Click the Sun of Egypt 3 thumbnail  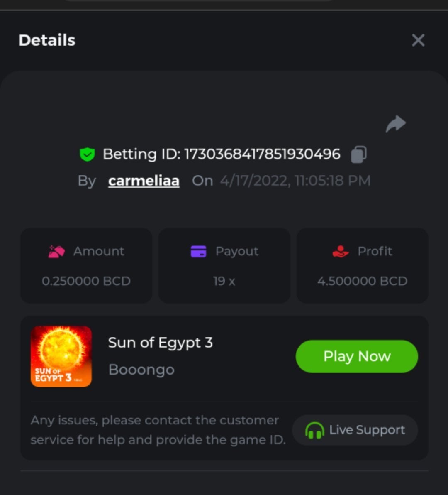click(61, 356)
